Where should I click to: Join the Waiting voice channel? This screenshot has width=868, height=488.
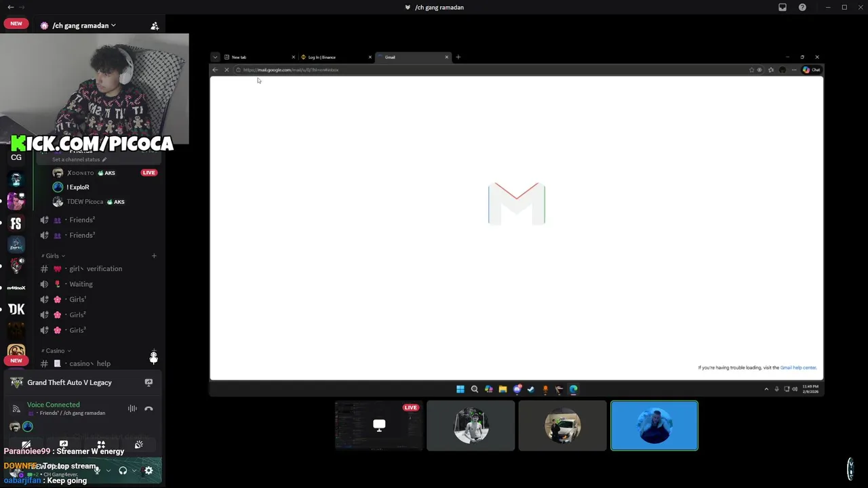[x=98, y=284]
